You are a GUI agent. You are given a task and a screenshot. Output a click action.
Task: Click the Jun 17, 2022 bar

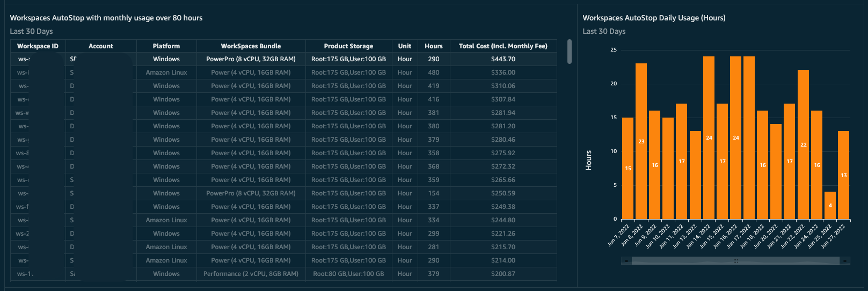coord(749,138)
